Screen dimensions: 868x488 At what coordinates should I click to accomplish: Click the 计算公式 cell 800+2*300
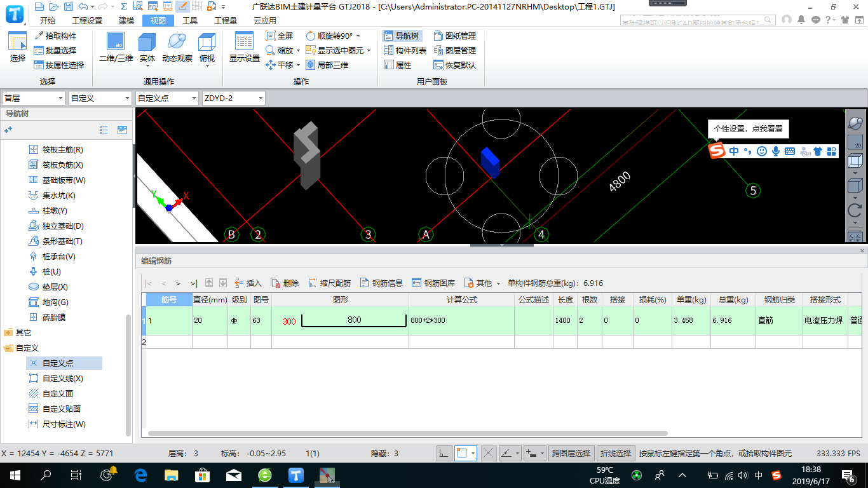461,321
